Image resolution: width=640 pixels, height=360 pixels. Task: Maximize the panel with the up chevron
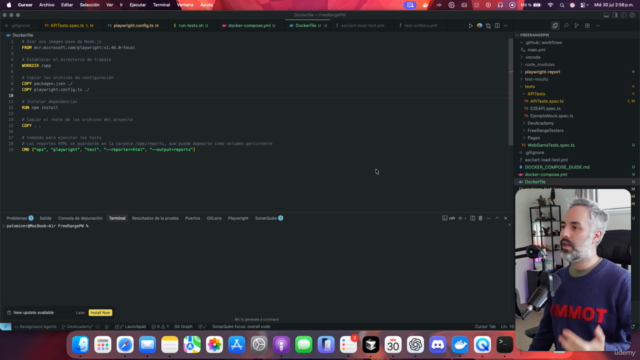click(x=497, y=218)
